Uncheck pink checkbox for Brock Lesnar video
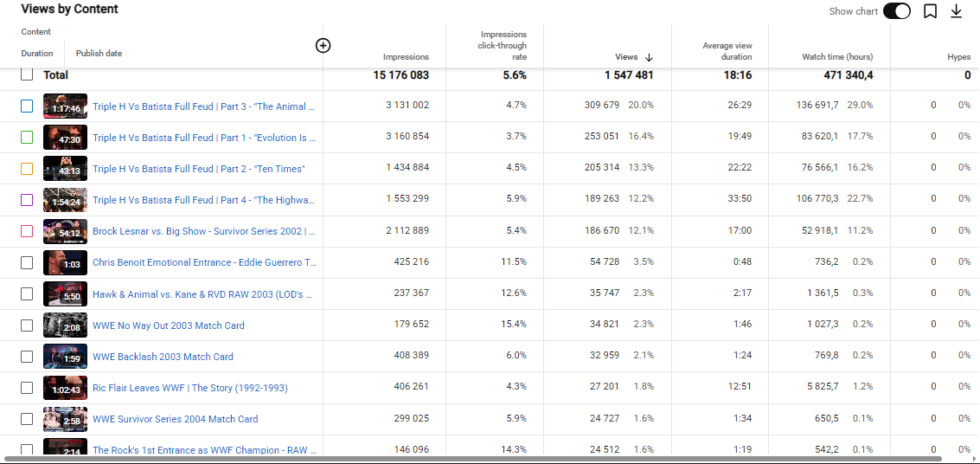The image size is (980, 464). click(x=27, y=231)
